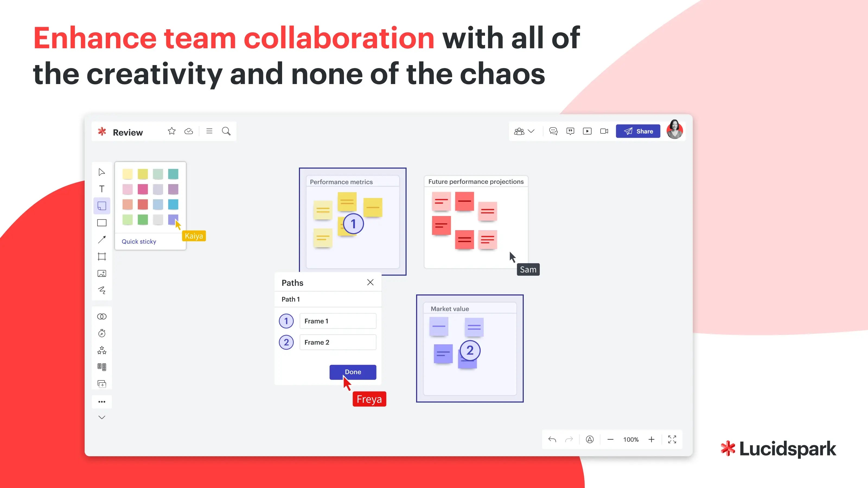The image size is (868, 488).
Task: Expand the more options ellipsis menu
Action: [101, 402]
